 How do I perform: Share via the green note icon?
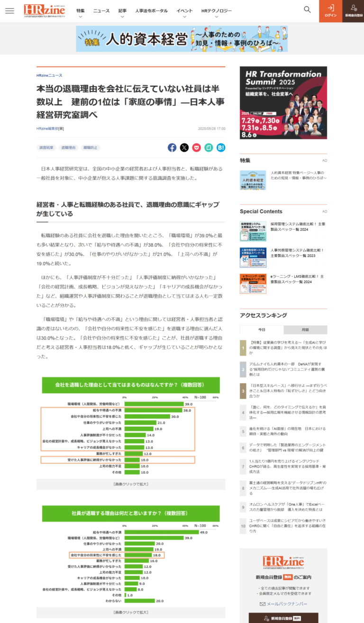click(209, 147)
